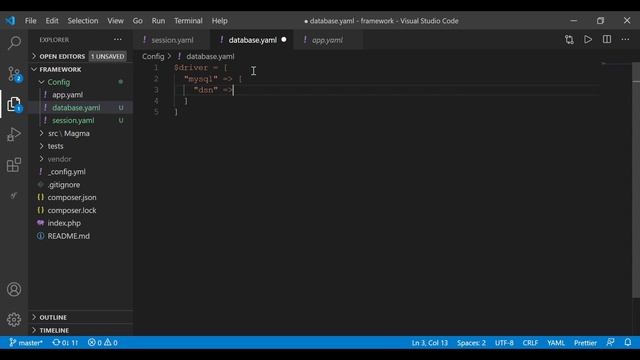Change indentation via Spaces: 2
The image size is (640, 360).
coord(471,342)
